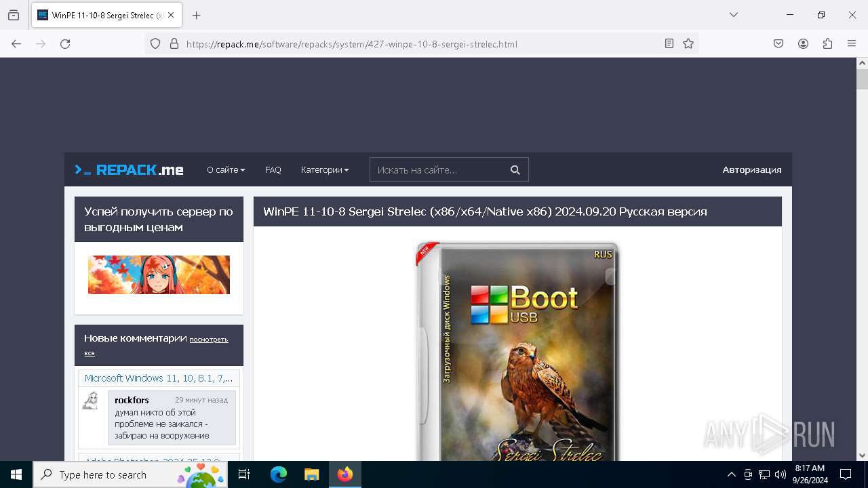
Task: Open the FAQ menu item
Action: click(x=273, y=169)
